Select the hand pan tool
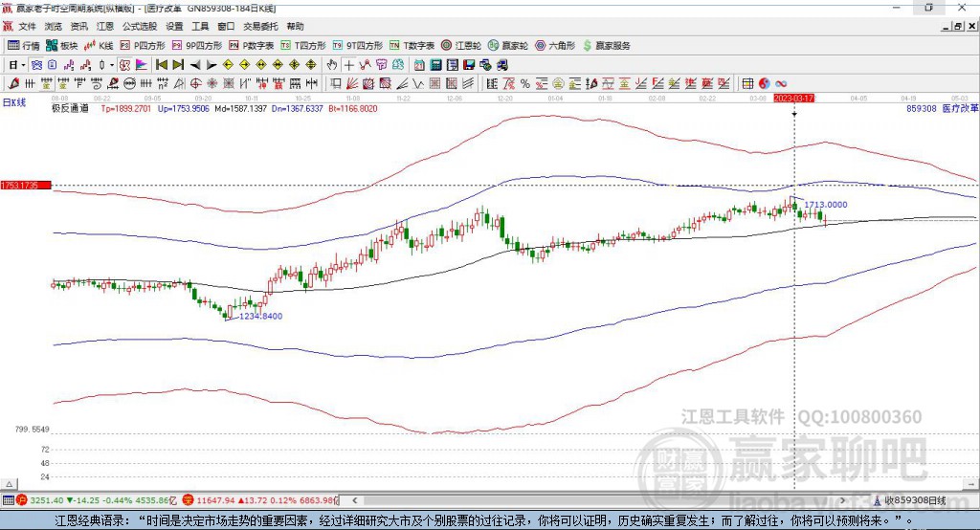The image size is (980, 530). point(332,65)
